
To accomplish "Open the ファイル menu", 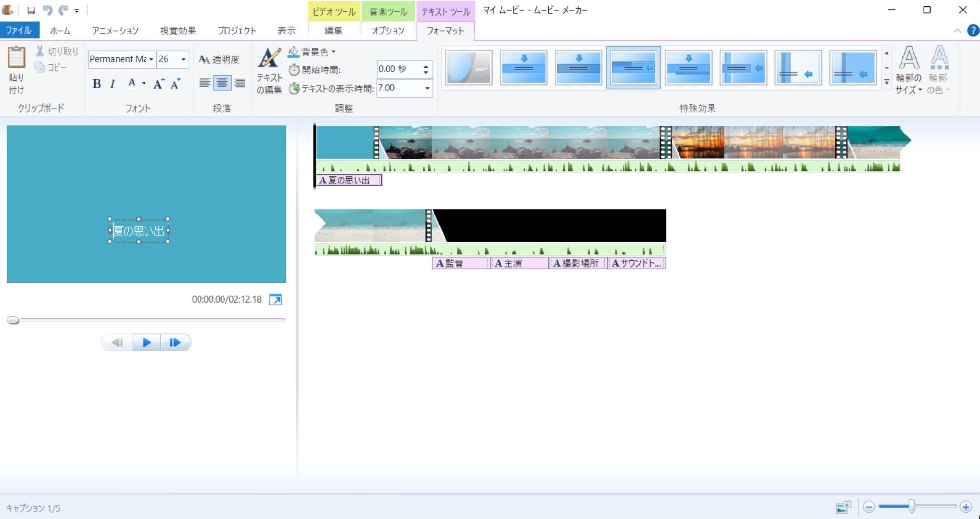I will tap(19, 31).
